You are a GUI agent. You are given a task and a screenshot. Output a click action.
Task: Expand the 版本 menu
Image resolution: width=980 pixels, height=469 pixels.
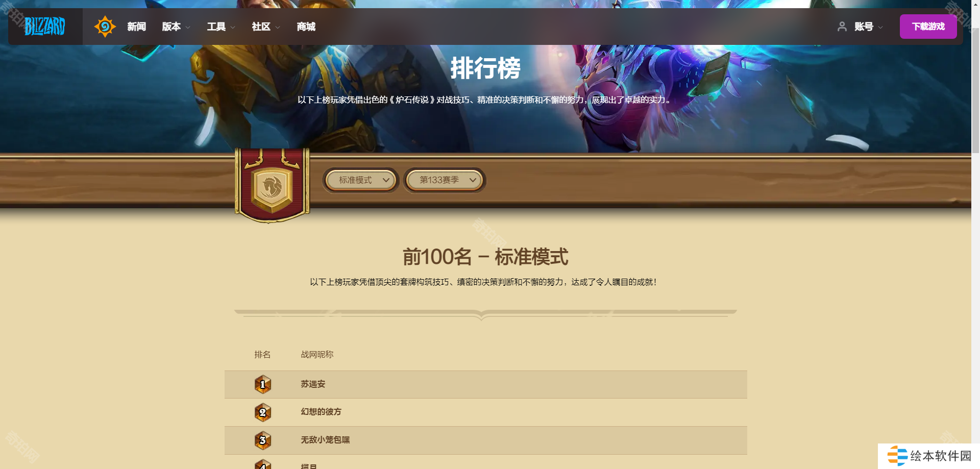pos(176,27)
